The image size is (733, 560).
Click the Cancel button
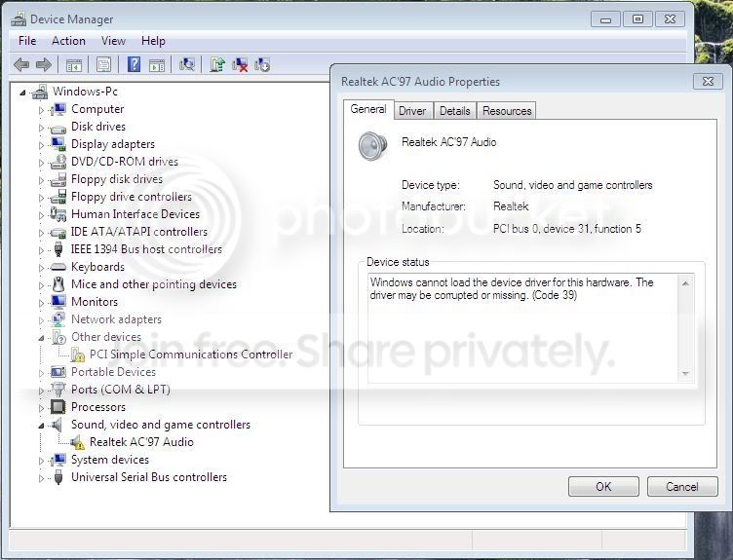682,487
